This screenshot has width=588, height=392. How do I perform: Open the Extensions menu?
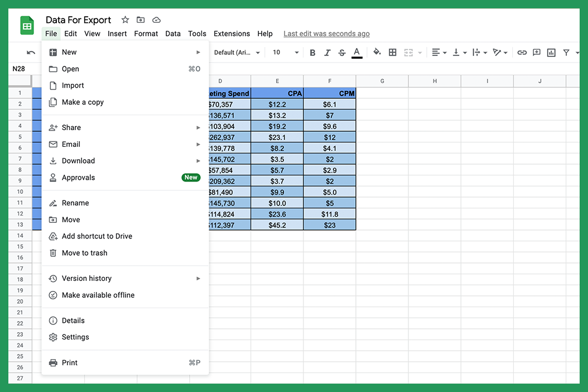[232, 34]
